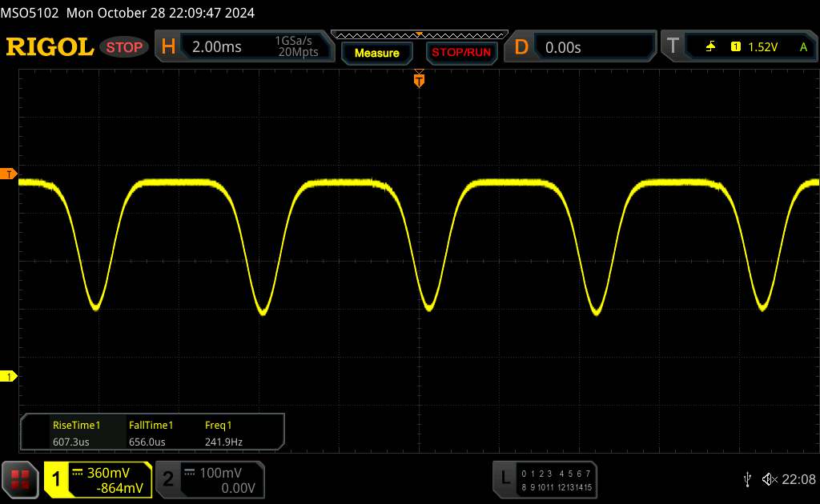This screenshot has width=820, height=504.
Task: Click the L logic analyzer label
Action: click(505, 478)
